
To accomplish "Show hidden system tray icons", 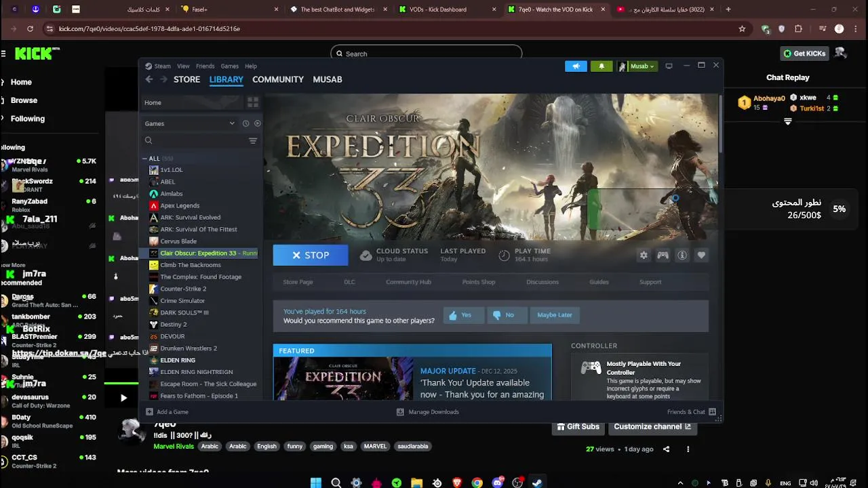I will (680, 483).
